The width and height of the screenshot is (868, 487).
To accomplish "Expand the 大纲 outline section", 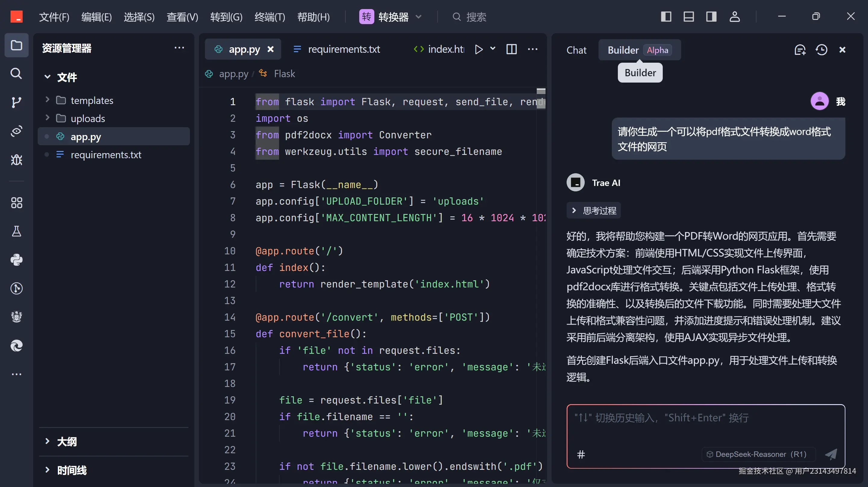I will [x=114, y=441].
